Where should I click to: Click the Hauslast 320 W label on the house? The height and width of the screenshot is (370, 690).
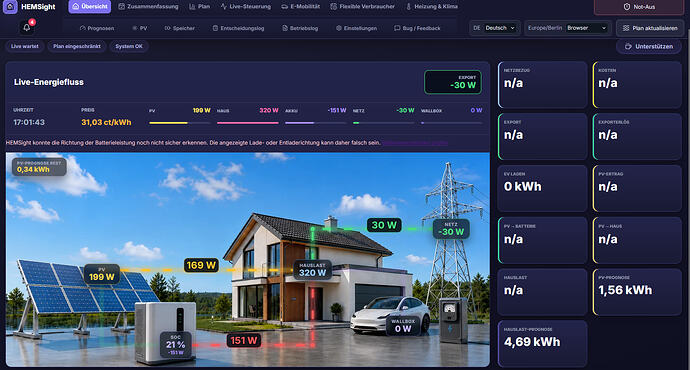coord(312,270)
